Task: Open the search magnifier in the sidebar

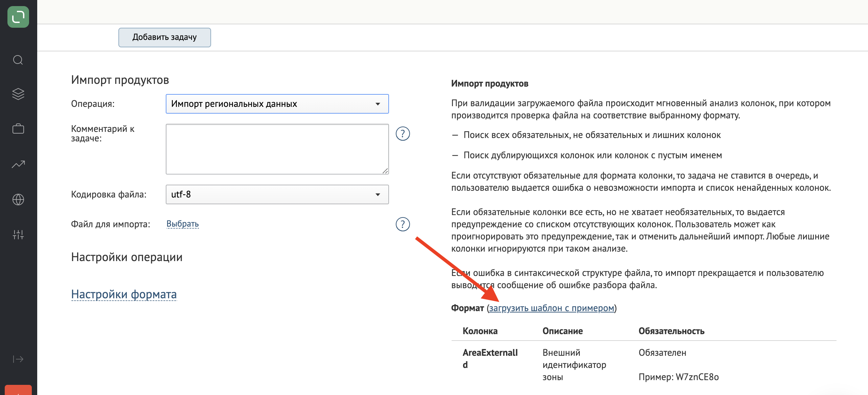Action: pyautogui.click(x=18, y=60)
